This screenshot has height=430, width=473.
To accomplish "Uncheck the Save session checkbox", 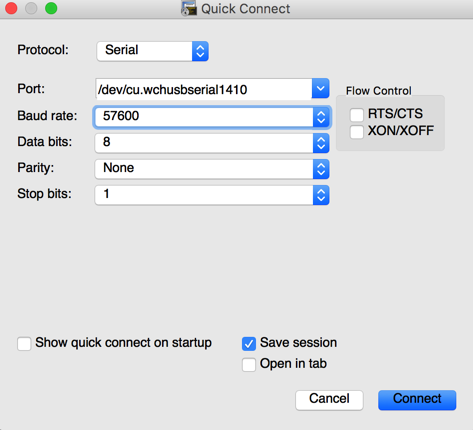I will pos(249,344).
